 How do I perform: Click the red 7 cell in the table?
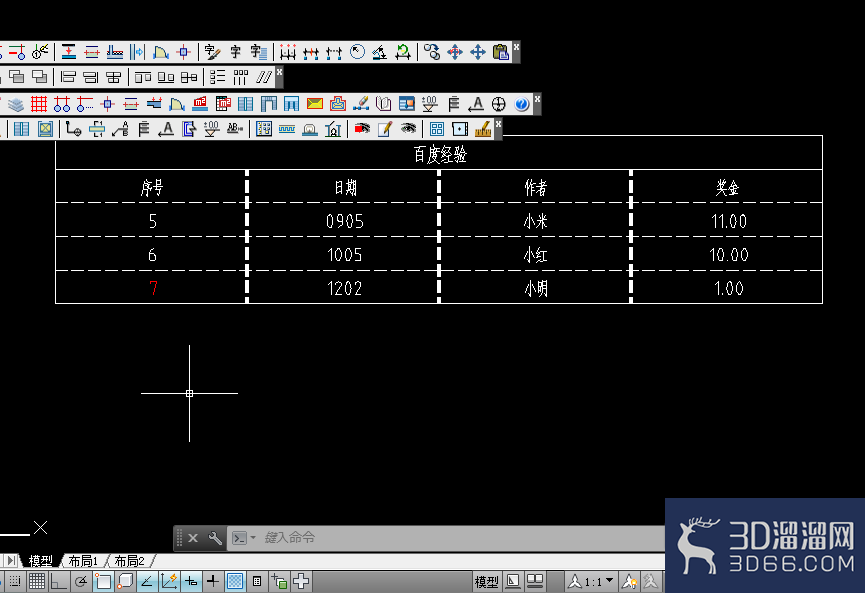coord(151,287)
